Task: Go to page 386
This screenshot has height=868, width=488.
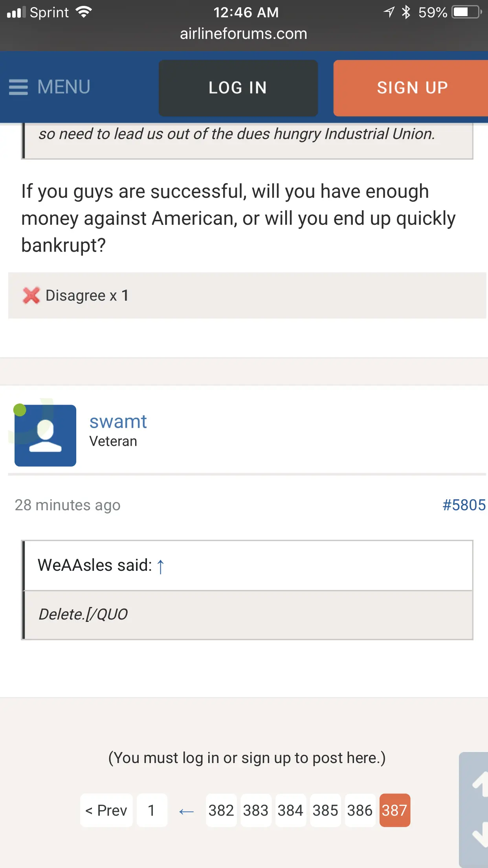Action: pos(360,810)
